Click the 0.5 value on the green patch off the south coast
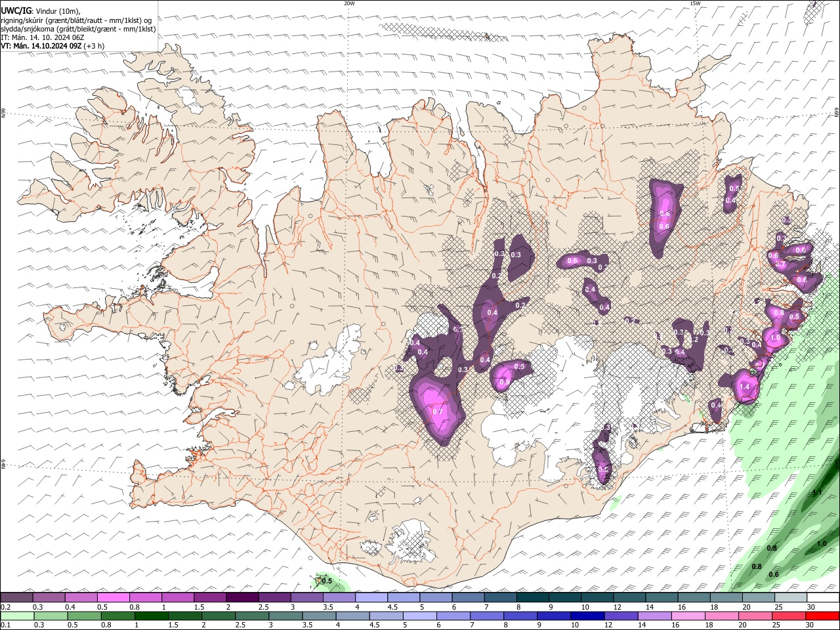This screenshot has height=630, width=840. click(x=327, y=581)
